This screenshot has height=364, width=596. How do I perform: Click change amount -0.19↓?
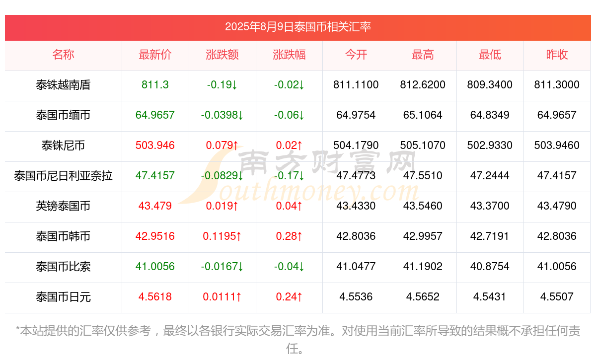[222, 85]
